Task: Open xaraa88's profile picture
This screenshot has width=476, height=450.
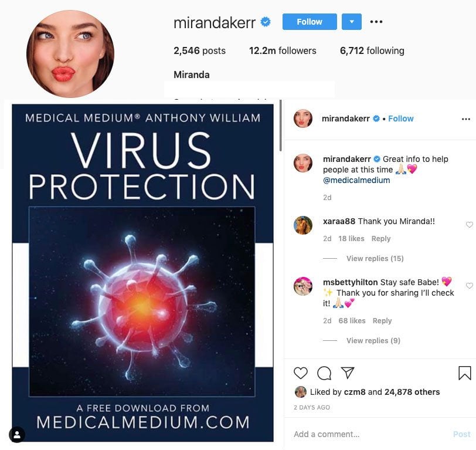Action: [x=303, y=225]
